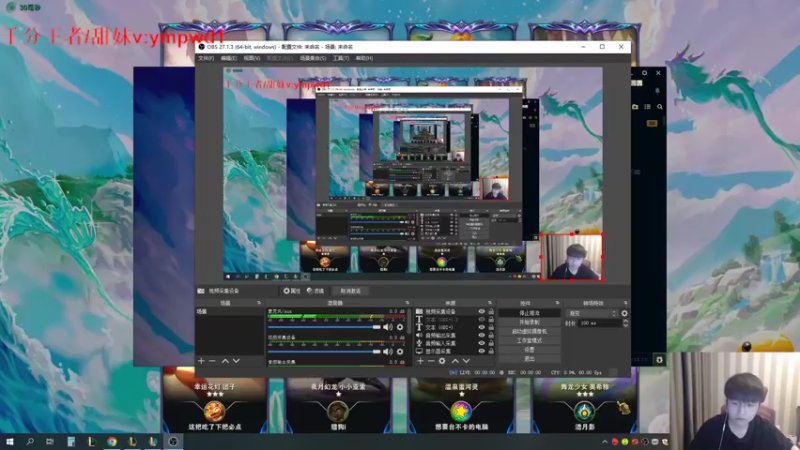Open the 视图(V) menu in OBS

click(252, 58)
